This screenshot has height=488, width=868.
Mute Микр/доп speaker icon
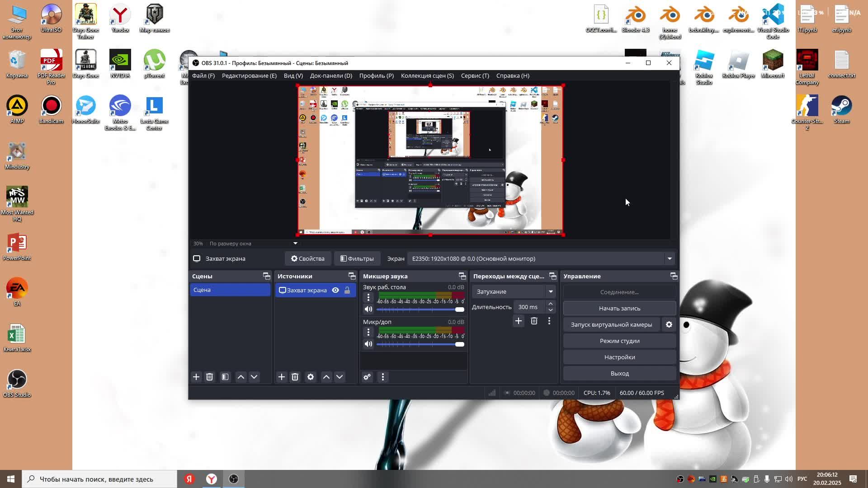pyautogui.click(x=368, y=344)
